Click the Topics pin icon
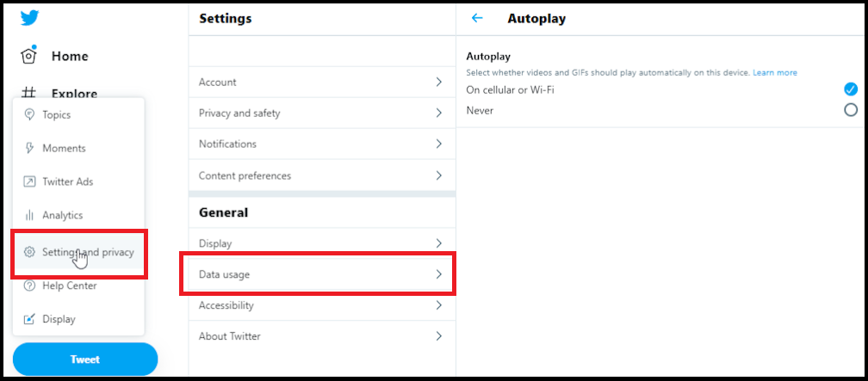The width and height of the screenshot is (868, 381). pyautogui.click(x=29, y=114)
